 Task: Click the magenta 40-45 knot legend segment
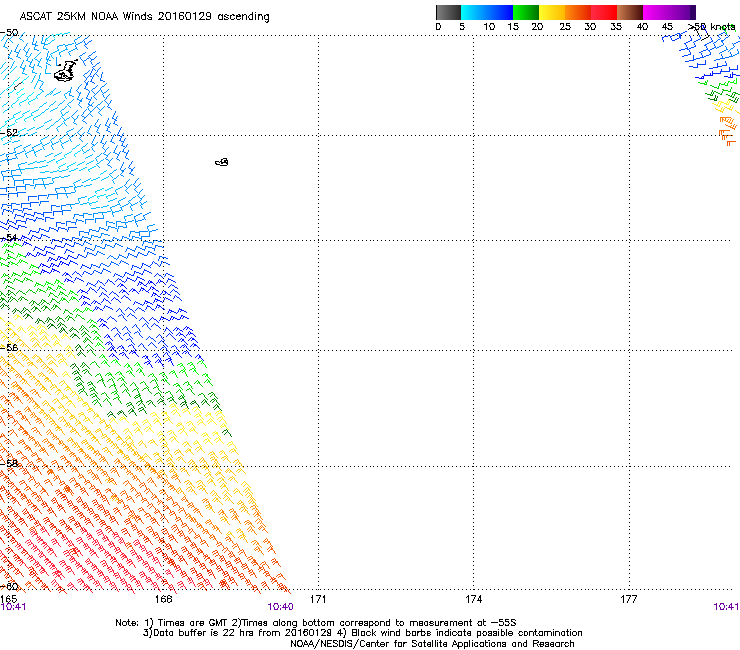pyautogui.click(x=656, y=12)
